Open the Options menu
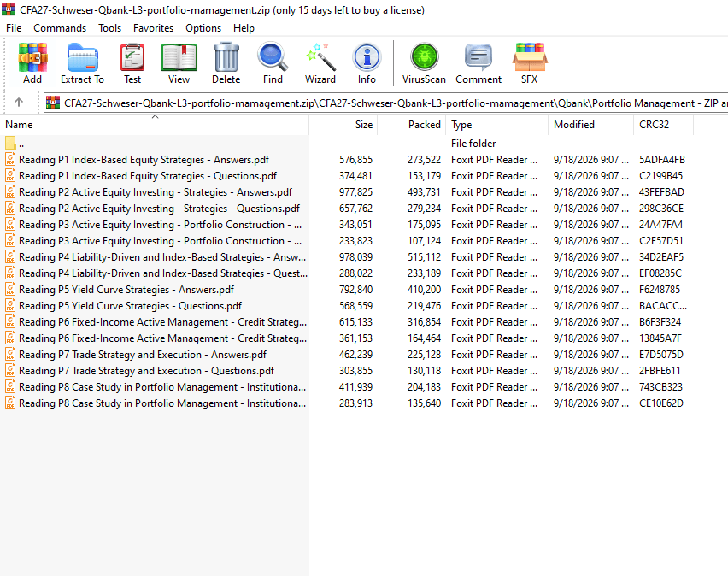The width and height of the screenshot is (728, 576). tap(203, 28)
